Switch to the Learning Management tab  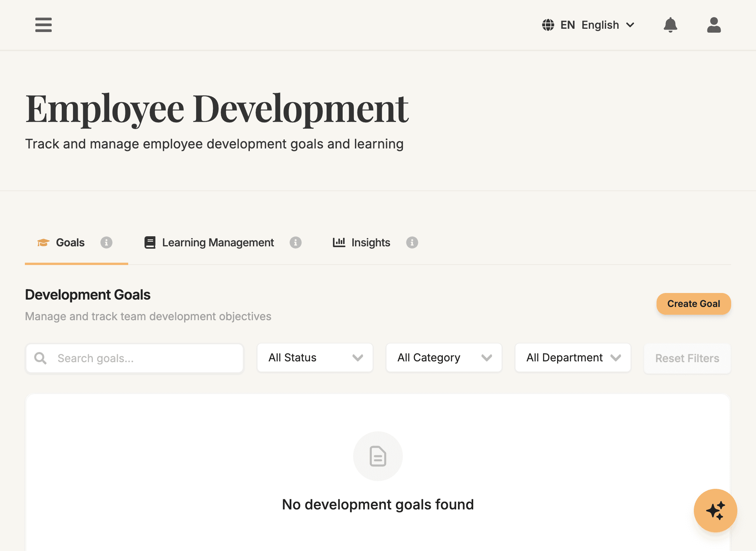coord(218,242)
